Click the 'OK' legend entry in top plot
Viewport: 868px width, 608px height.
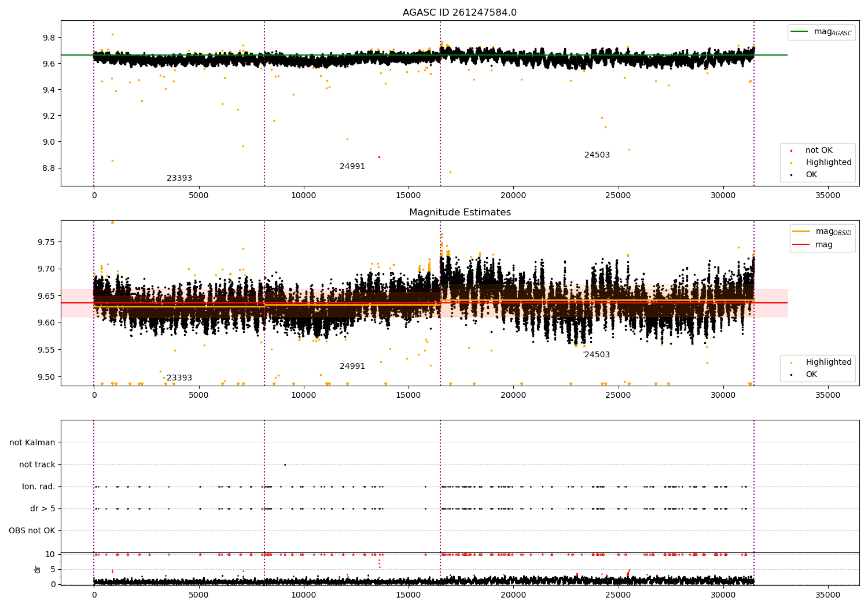pos(804,175)
